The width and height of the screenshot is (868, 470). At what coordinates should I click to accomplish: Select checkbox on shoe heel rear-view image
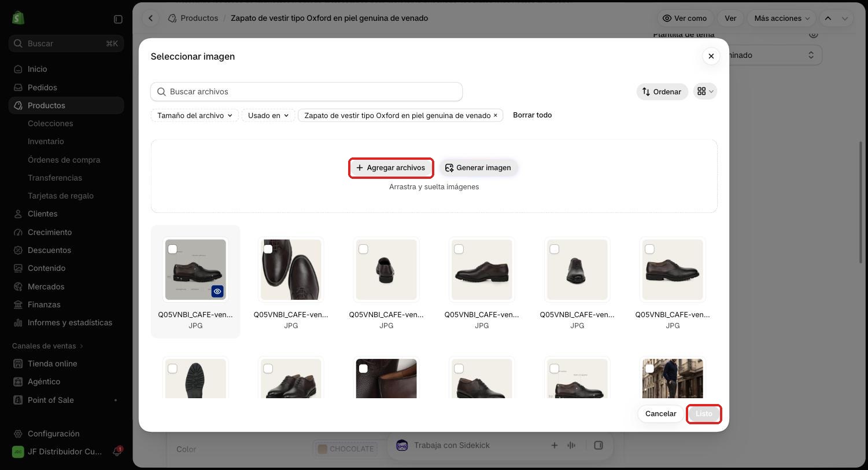363,249
